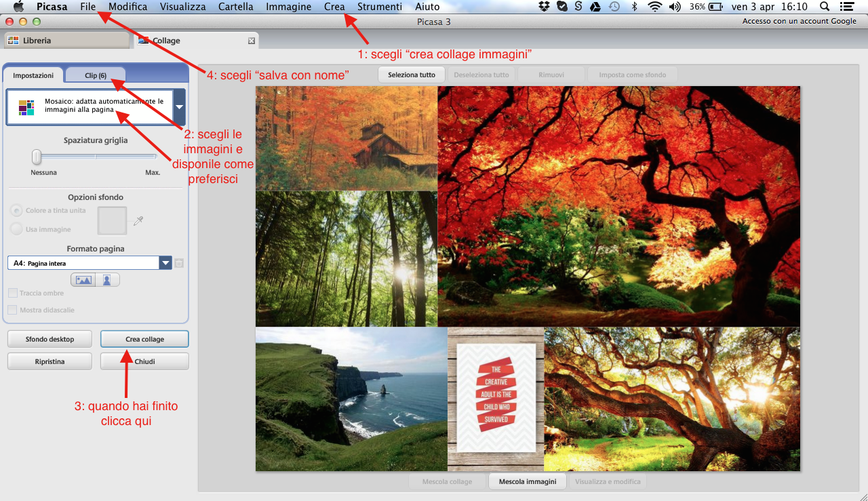
Task: Enable the 'Traccia ombre' checkbox
Action: [x=13, y=294]
